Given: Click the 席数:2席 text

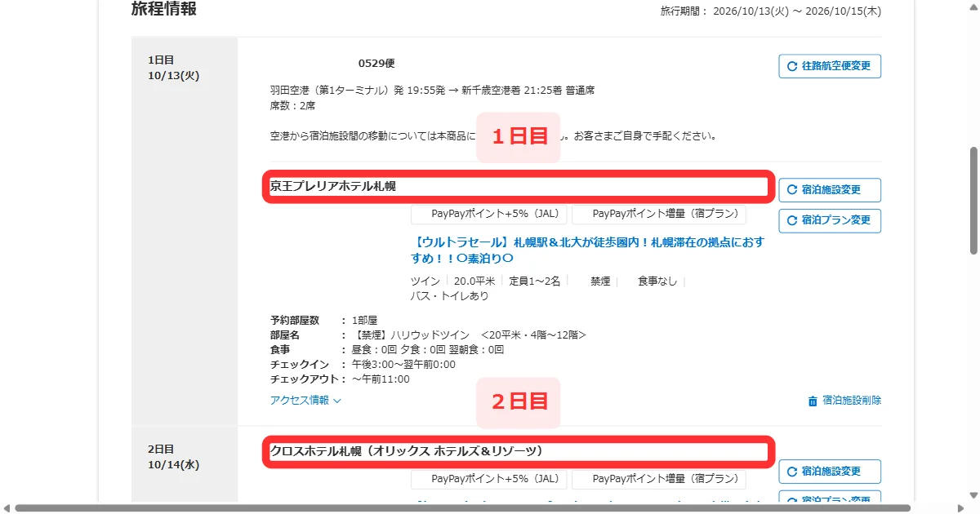Looking at the screenshot, I should (292, 106).
